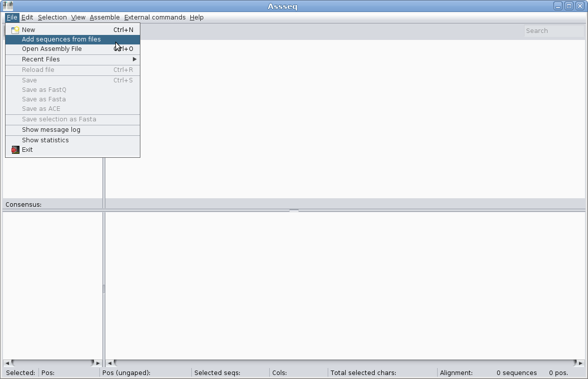Screen dimensions: 588x379
Task: Click the red Exit icon
Action: [x=15, y=150]
